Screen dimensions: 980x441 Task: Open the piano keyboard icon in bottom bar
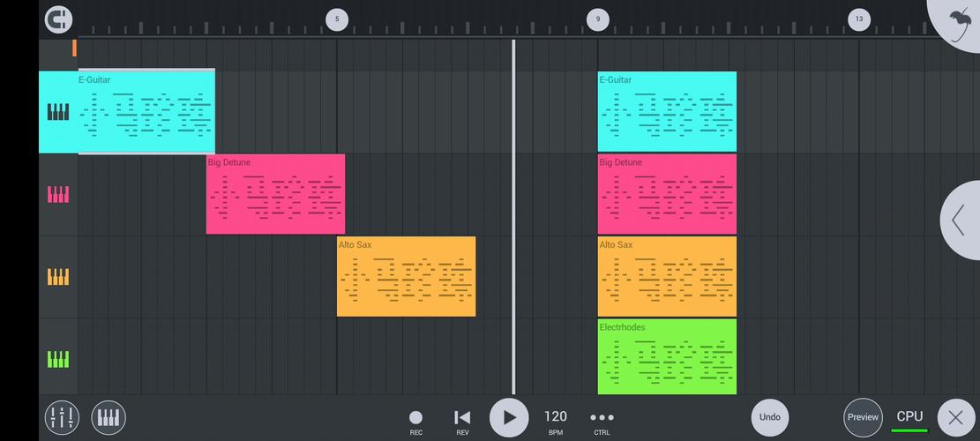[x=108, y=417]
